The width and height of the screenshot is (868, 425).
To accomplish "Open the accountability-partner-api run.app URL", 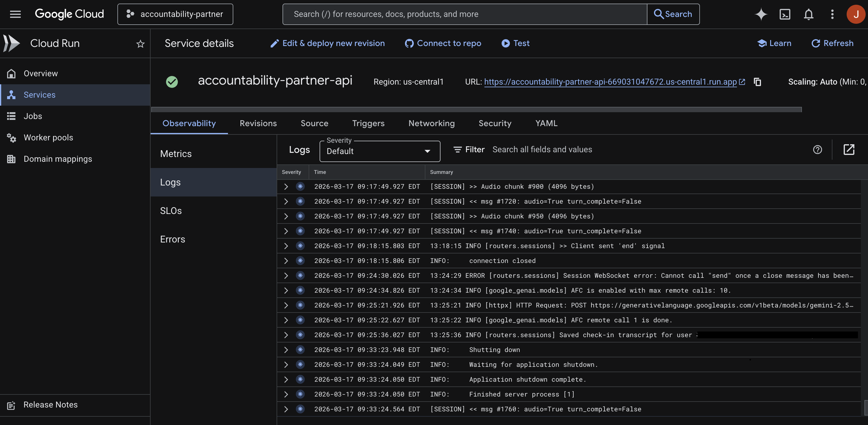I will [610, 82].
